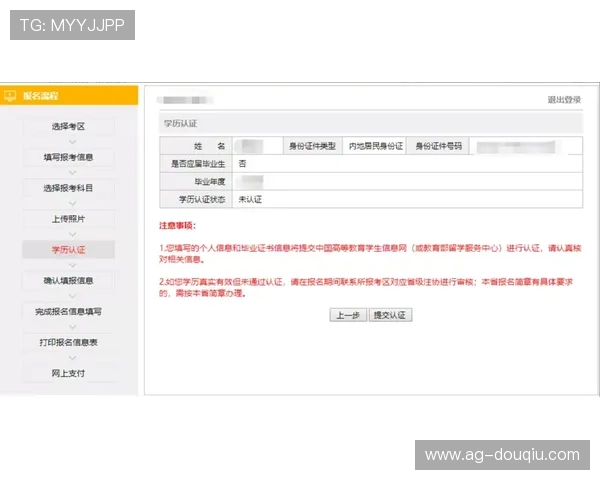
Task: Click the chevron below 选择考区
Action: (72, 142)
